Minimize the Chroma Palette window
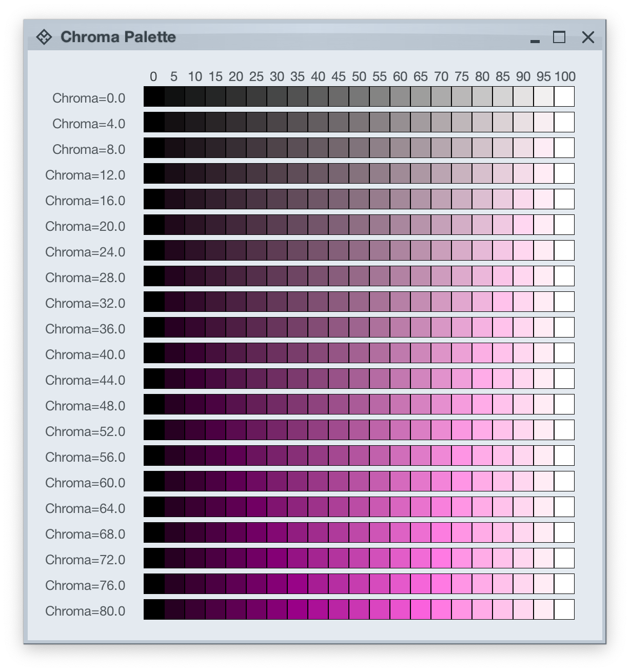The height and width of the screenshot is (672, 630). click(x=535, y=41)
